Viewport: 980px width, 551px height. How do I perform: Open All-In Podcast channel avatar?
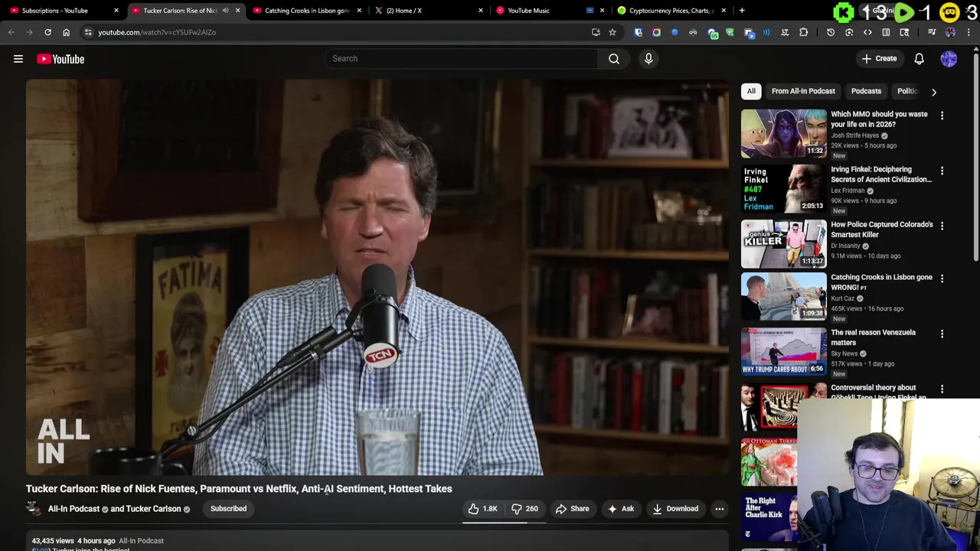click(34, 509)
